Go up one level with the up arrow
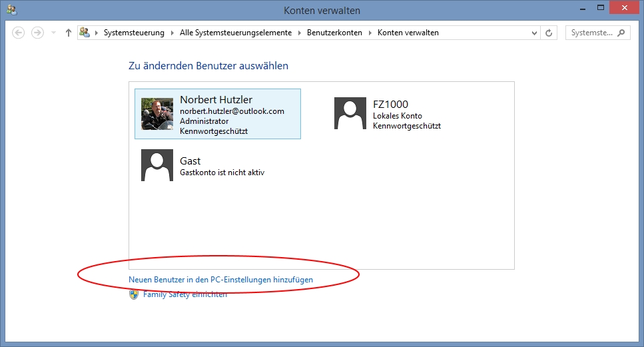 pyautogui.click(x=68, y=33)
